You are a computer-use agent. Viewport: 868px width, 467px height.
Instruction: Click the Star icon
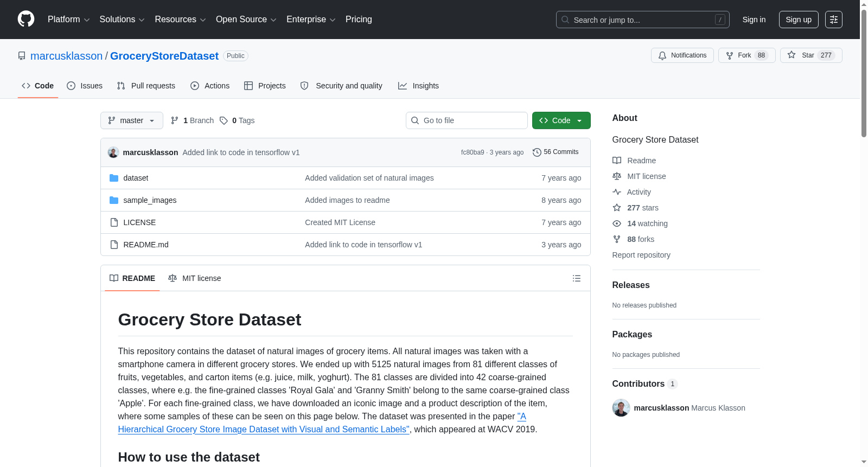792,55
